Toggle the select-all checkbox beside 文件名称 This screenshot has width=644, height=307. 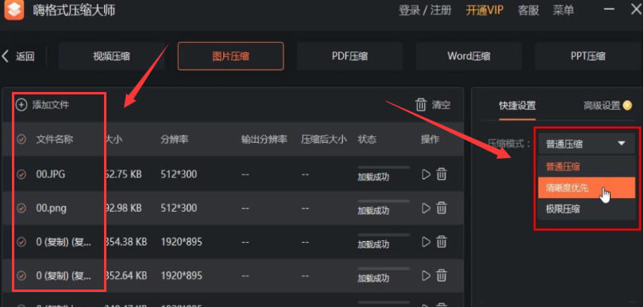(x=21, y=140)
